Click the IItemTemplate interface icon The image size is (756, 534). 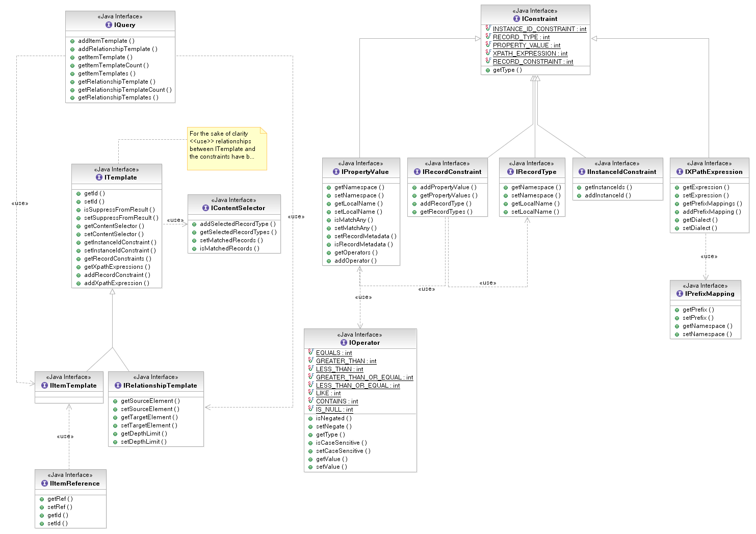coord(44,386)
